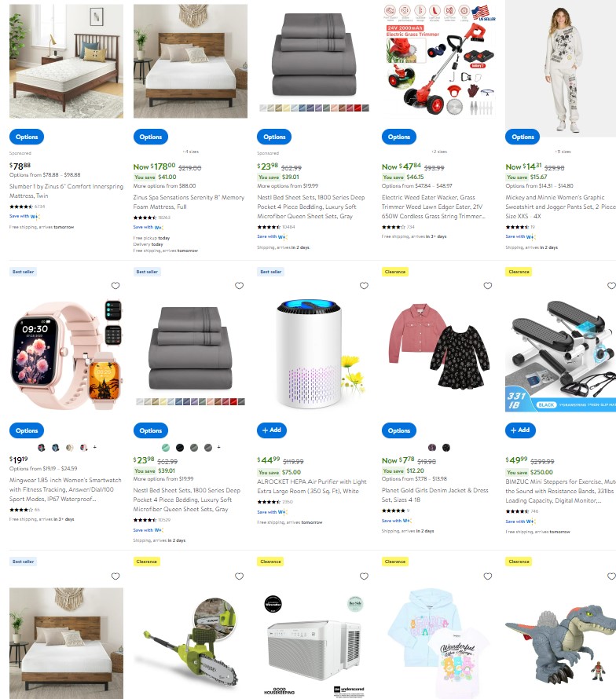Show more Nestl sheet colors via plus
616x699 pixels.
pyautogui.click(x=218, y=447)
